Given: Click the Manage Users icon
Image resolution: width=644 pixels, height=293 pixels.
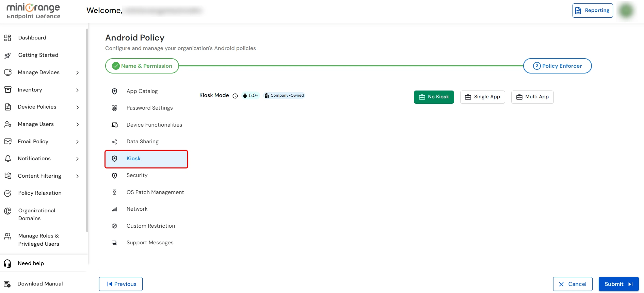Looking at the screenshot, I should tap(8, 124).
